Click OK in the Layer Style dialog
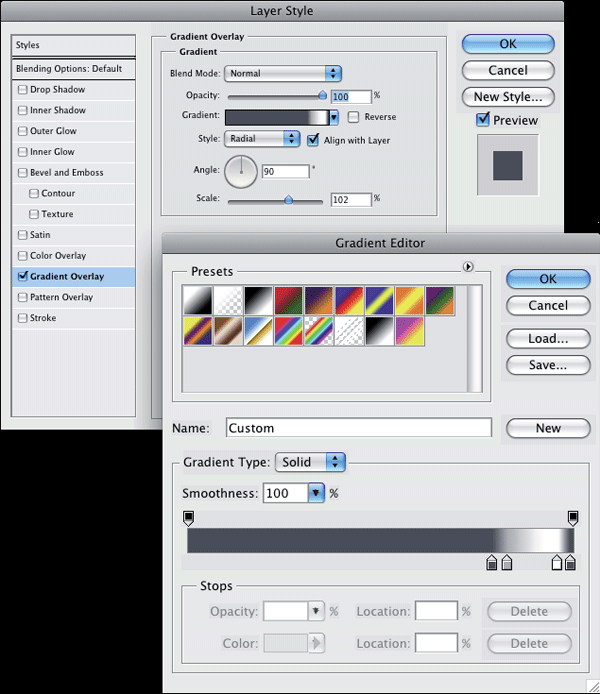Image resolution: width=600 pixels, height=694 pixels. (508, 44)
